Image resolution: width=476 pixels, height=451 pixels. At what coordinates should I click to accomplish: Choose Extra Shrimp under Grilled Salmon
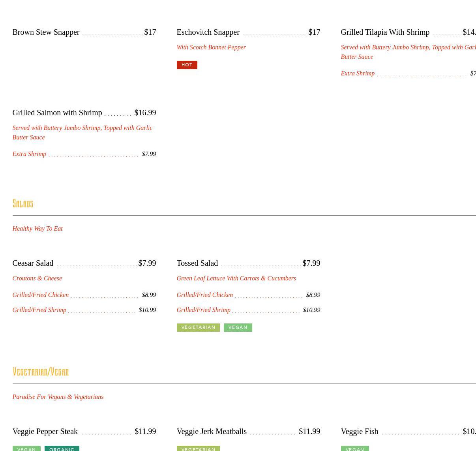coord(29,154)
